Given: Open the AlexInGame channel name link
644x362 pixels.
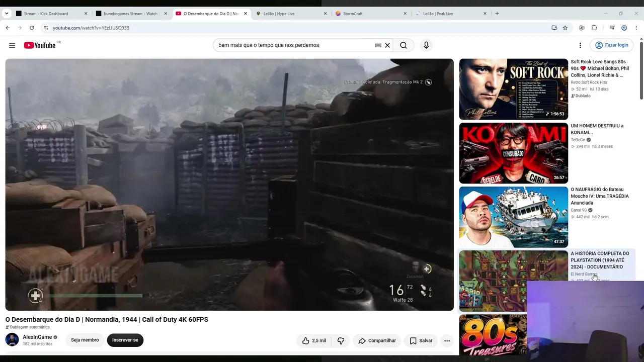Looking at the screenshot, I should pos(37,337).
